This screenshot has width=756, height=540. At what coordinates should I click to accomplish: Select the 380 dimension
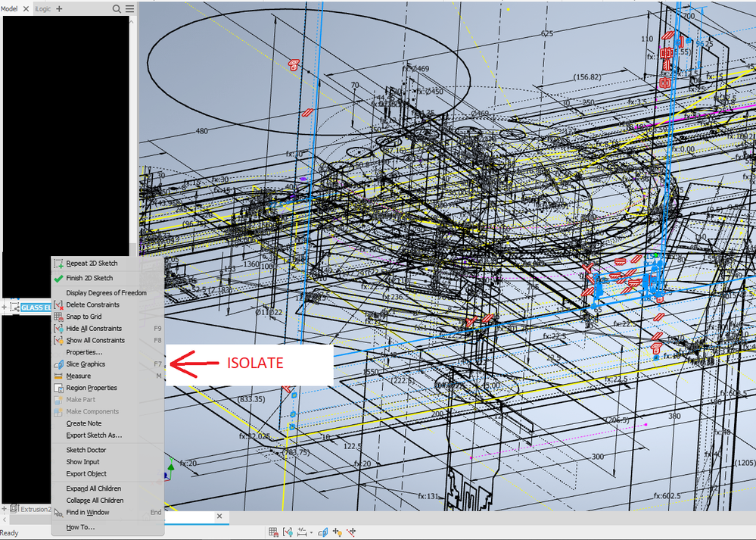pyautogui.click(x=674, y=416)
